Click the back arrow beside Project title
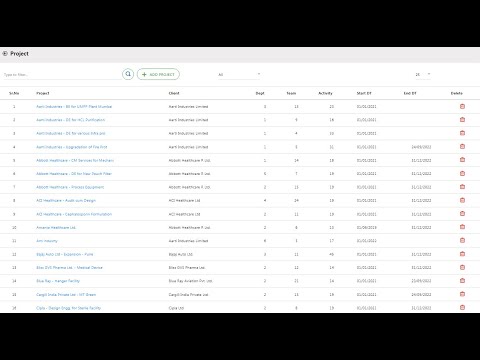480x360 pixels. (x=5, y=53)
